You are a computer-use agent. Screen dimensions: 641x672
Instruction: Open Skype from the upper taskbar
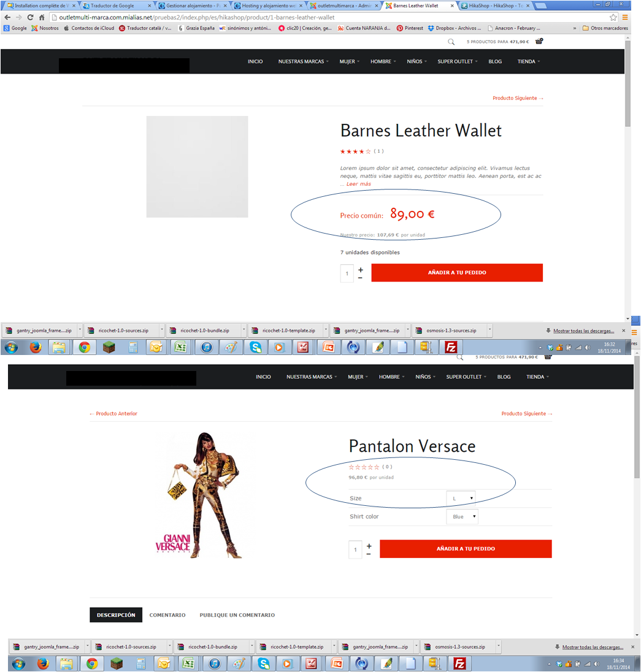(256, 347)
